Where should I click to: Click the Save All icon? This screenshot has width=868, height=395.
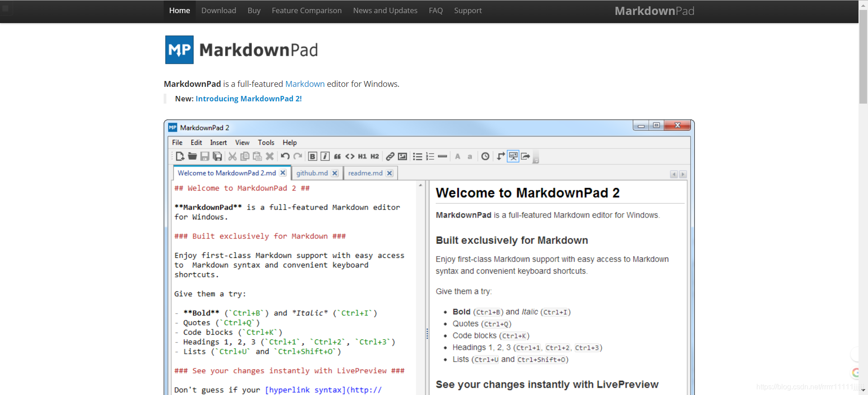(x=217, y=157)
